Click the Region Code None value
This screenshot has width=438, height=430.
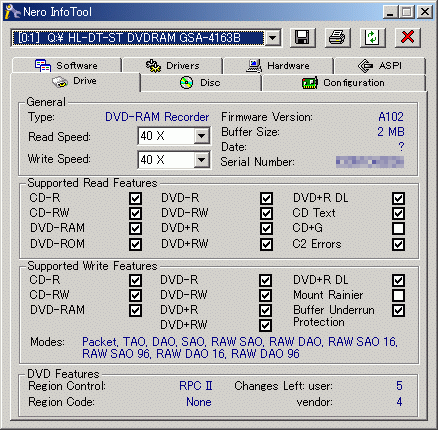[x=199, y=402]
